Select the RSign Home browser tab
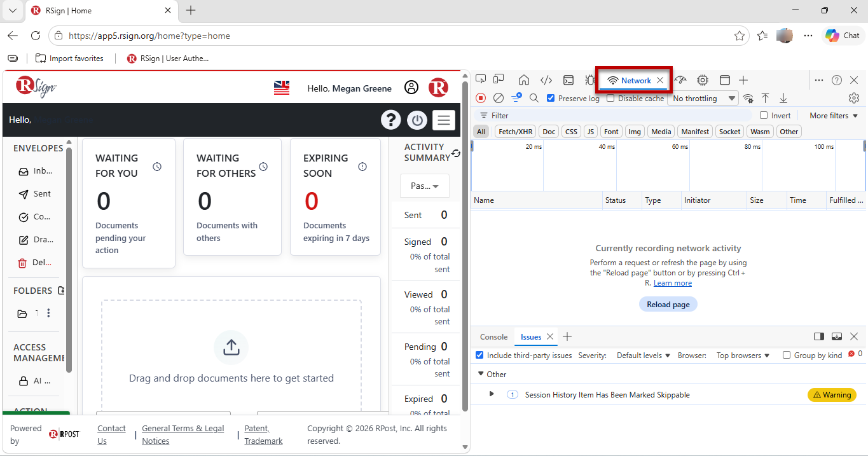This screenshot has width=868, height=456. (102, 10)
